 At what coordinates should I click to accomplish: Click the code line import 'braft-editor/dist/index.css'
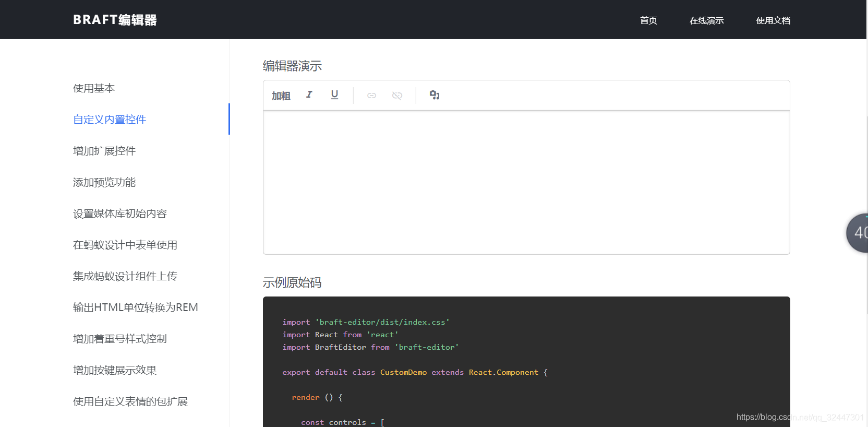(x=366, y=322)
